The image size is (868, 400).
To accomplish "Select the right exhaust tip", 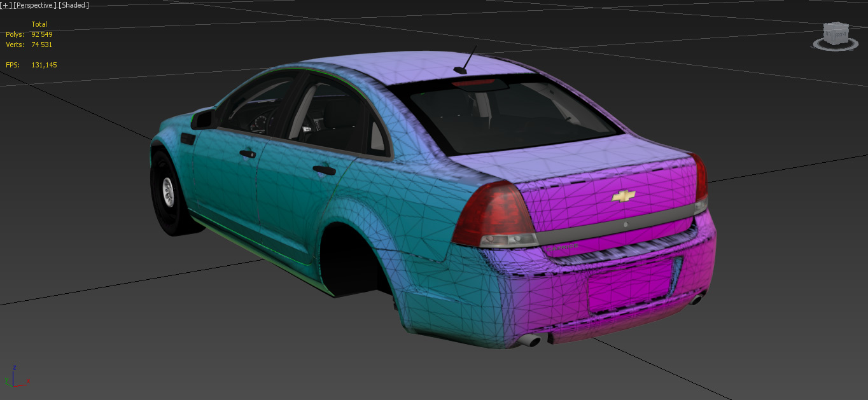I will 697,298.
